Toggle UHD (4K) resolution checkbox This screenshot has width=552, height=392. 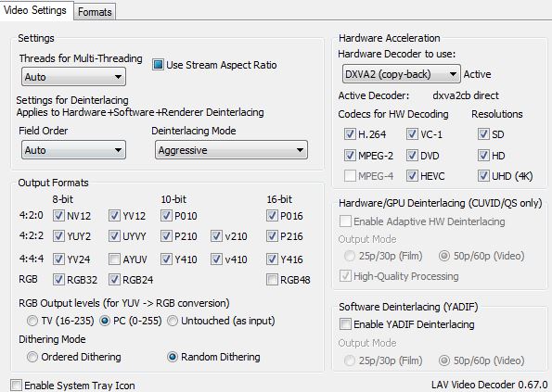[x=483, y=175]
